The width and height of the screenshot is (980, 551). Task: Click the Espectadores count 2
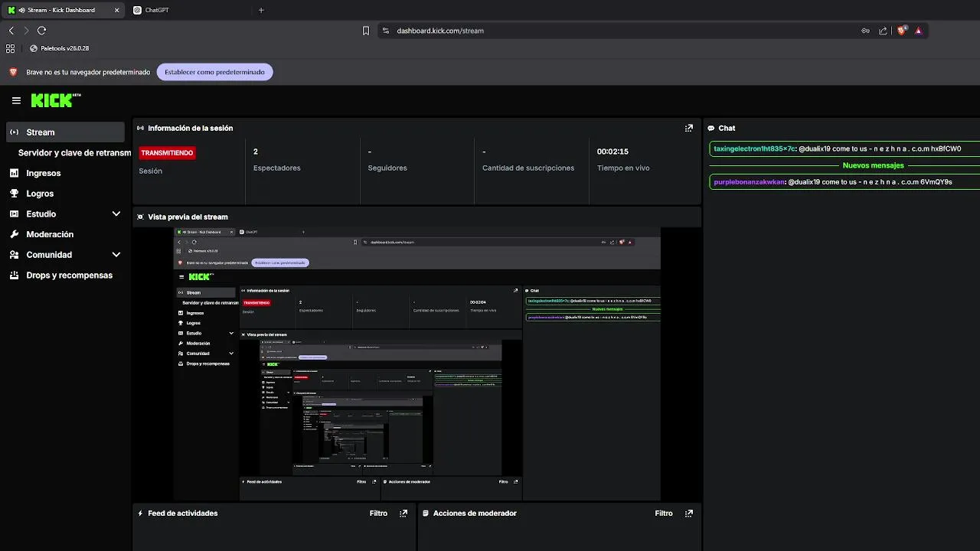256,152
